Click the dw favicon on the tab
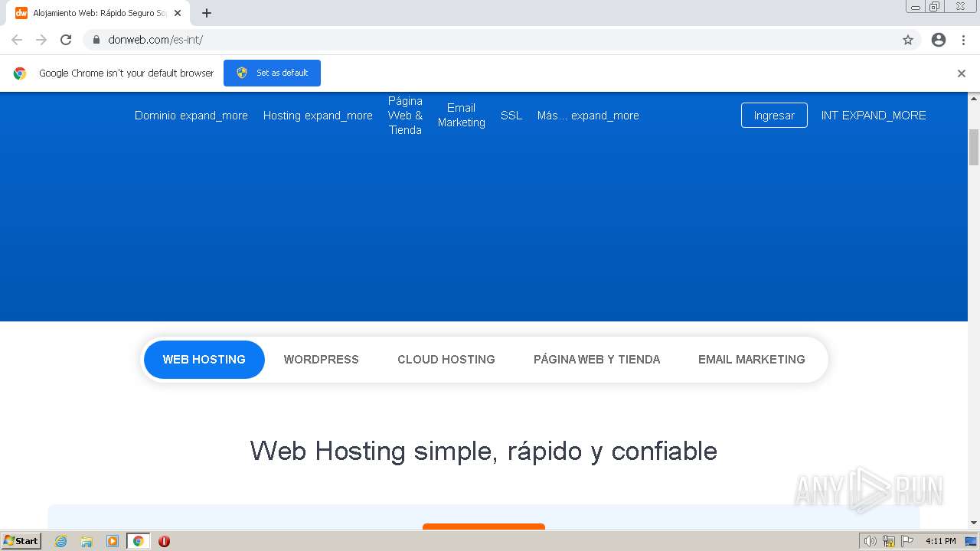 pos(21,13)
